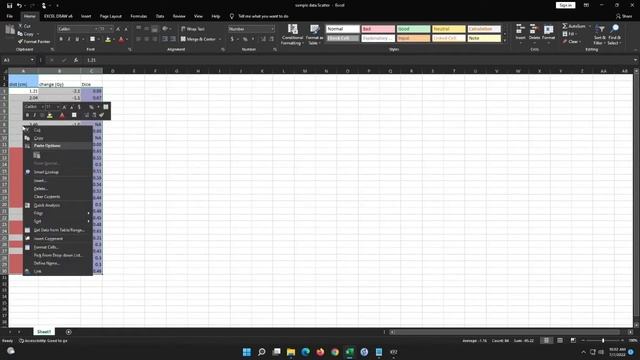Apply fill color from ribbon bucket icon
This screenshot has height=360, width=640.
click(x=108, y=39)
